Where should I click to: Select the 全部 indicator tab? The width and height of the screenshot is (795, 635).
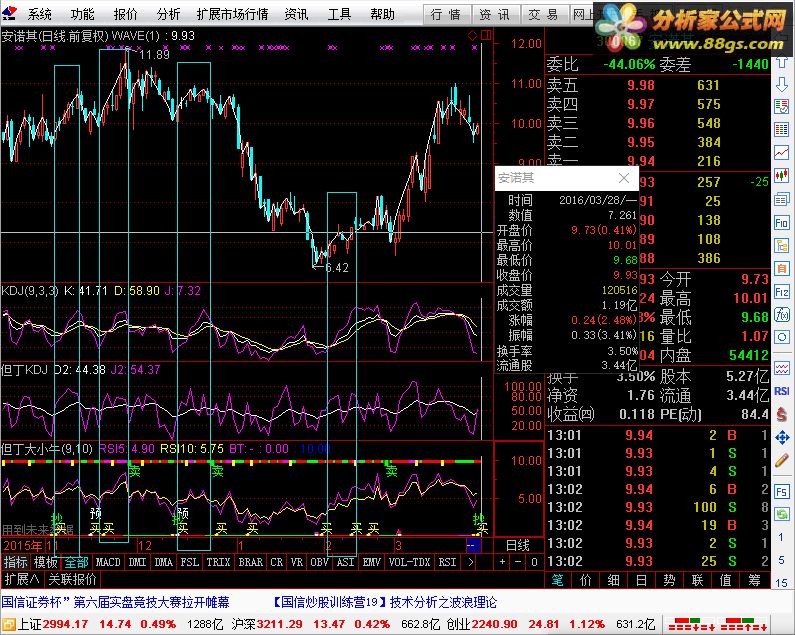tap(76, 562)
